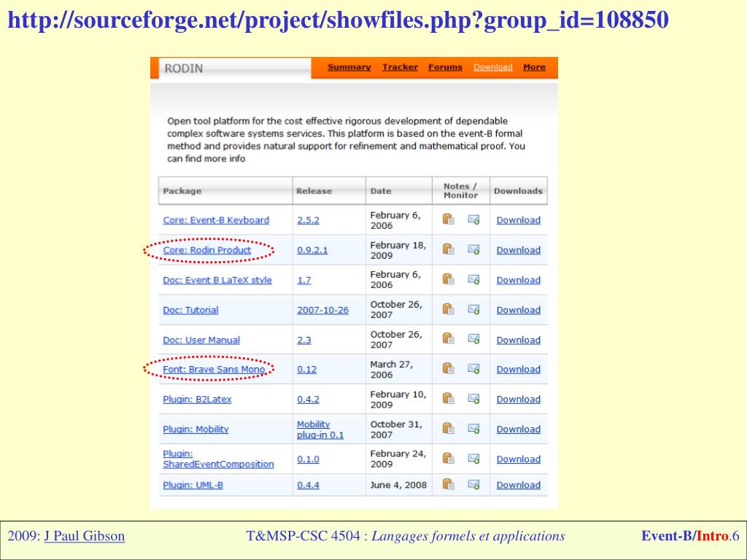Click the J Paul Gibson footer link

pyautogui.click(x=85, y=536)
